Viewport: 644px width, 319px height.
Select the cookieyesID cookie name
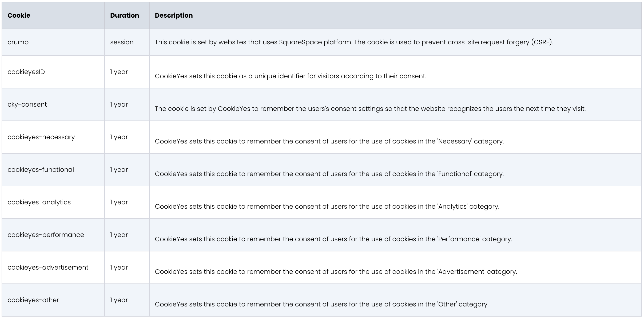click(x=26, y=72)
